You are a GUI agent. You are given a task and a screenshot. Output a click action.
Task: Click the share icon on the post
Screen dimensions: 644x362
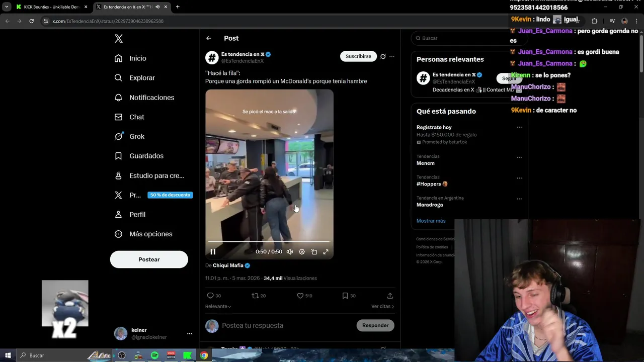390,296
